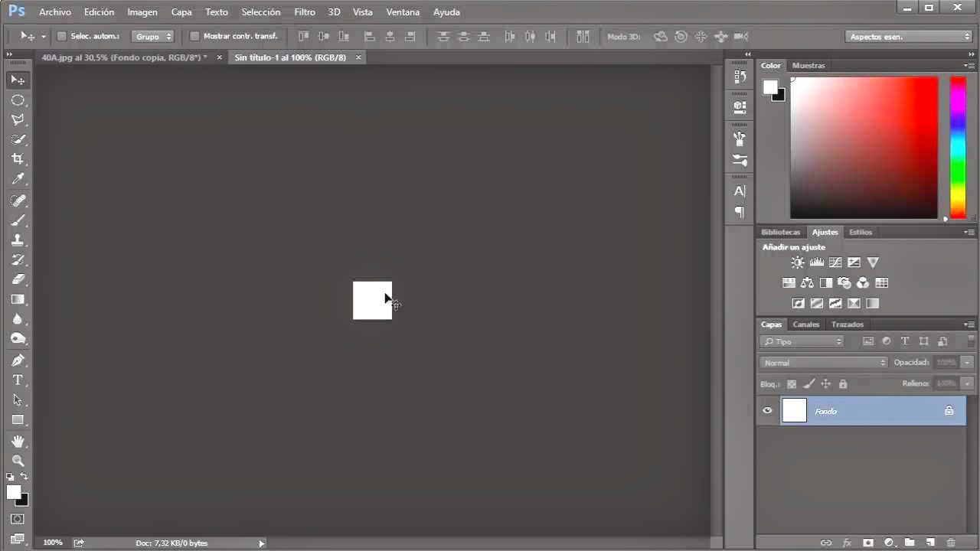Add Curves adjustment
The image size is (980, 551).
pos(835,262)
